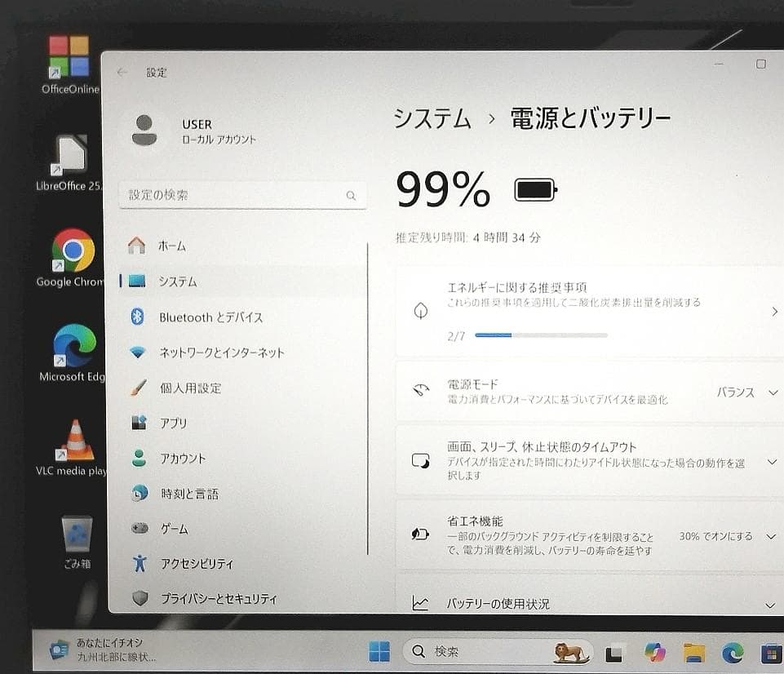Expand the 画面、スリープ、休止状態のタイムアウト section

click(770, 461)
